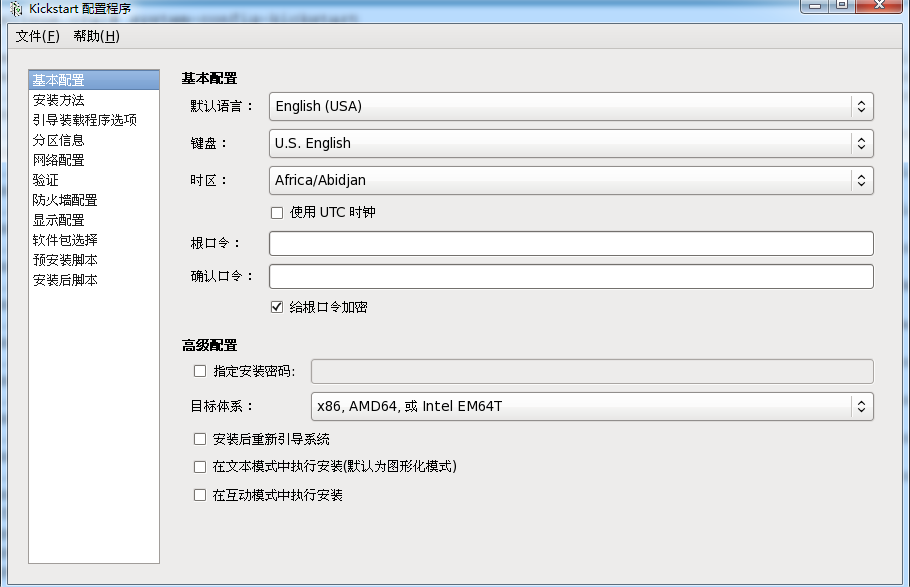Enable 在文本模式中执行安装 checkbox
Viewport: 910px width, 587px height.
(x=200, y=467)
